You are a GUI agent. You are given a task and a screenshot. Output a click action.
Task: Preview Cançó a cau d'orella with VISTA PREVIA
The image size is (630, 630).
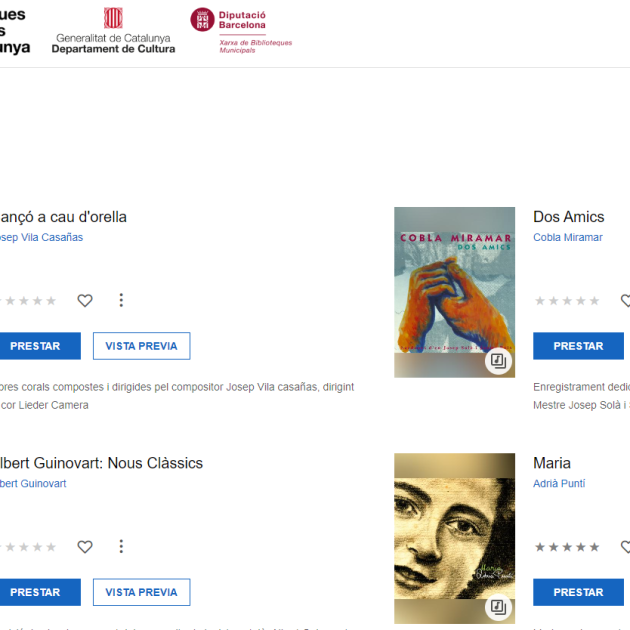point(141,346)
